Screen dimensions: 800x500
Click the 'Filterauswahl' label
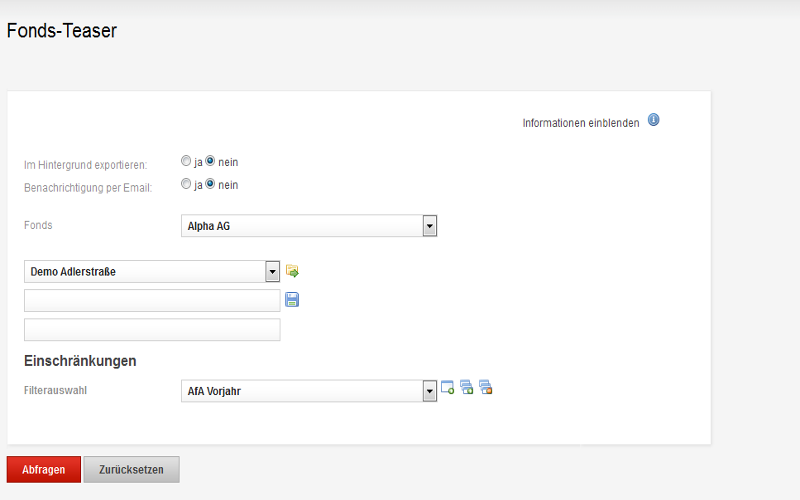coord(55,390)
